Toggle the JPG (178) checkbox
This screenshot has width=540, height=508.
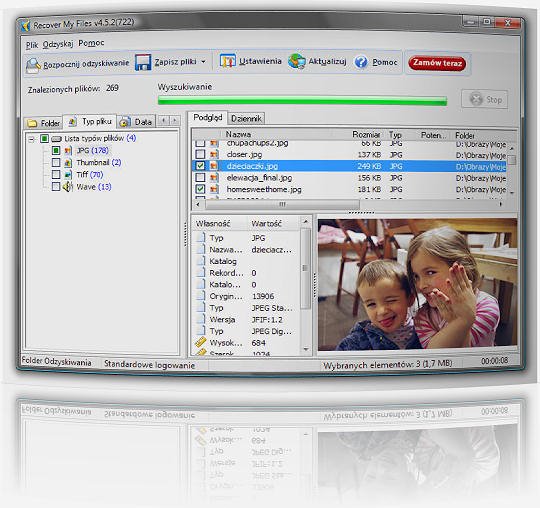tap(56, 151)
